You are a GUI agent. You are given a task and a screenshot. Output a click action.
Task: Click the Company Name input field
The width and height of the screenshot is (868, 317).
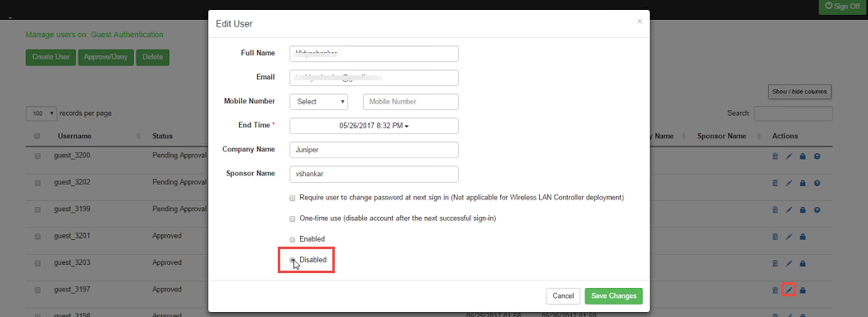374,150
